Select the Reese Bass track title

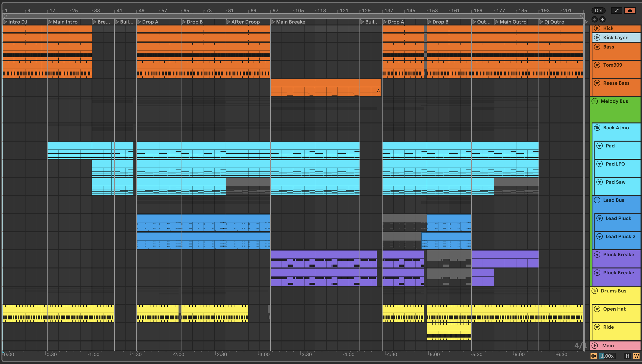(x=616, y=83)
